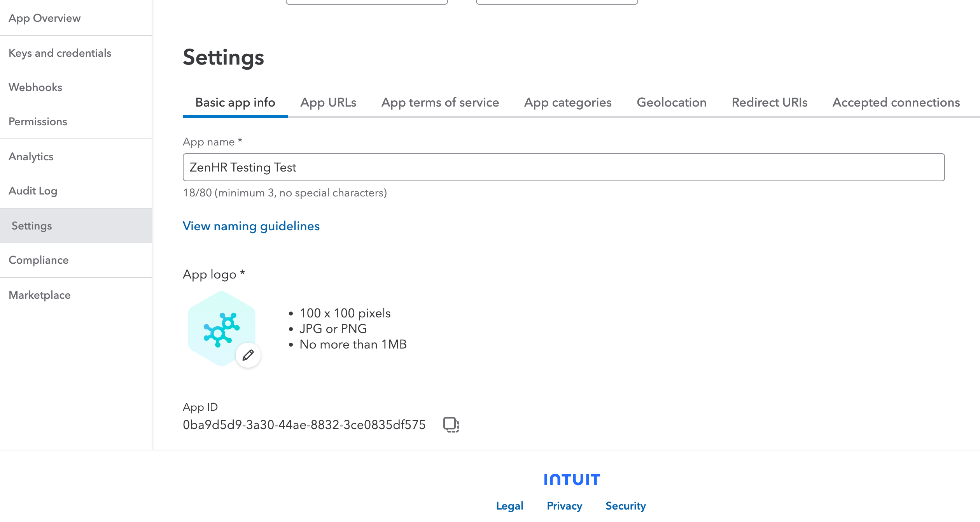Click the Intuit logo in footer
Screen dimensions: 980x522
[572, 480]
